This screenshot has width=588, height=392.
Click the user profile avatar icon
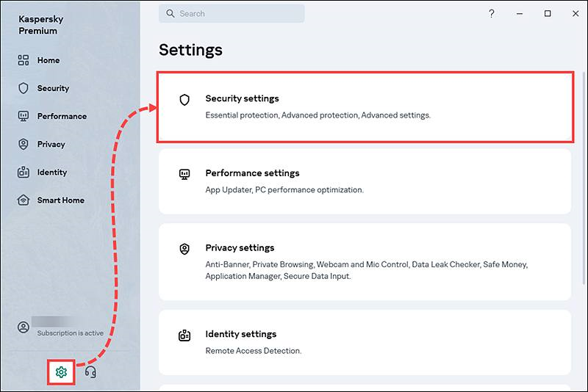pos(24,327)
